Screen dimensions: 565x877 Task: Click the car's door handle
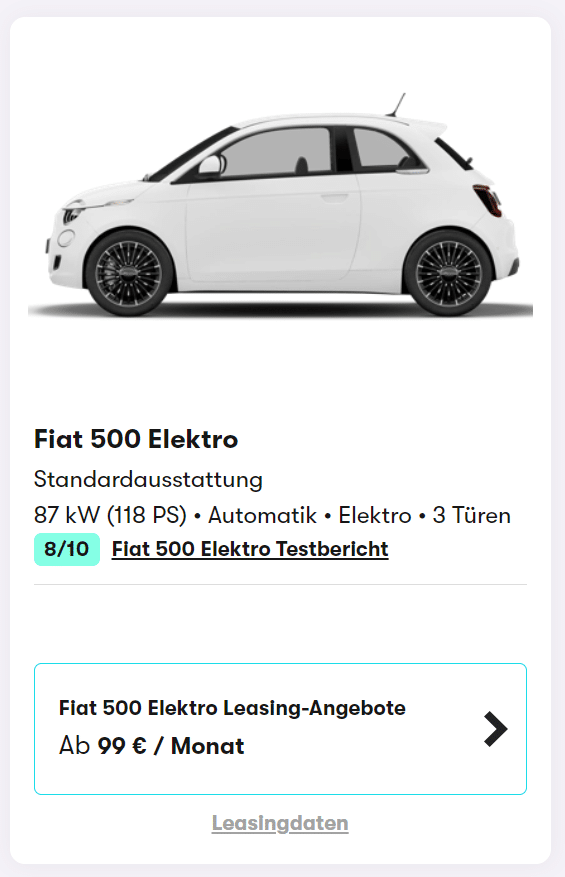coord(334,197)
